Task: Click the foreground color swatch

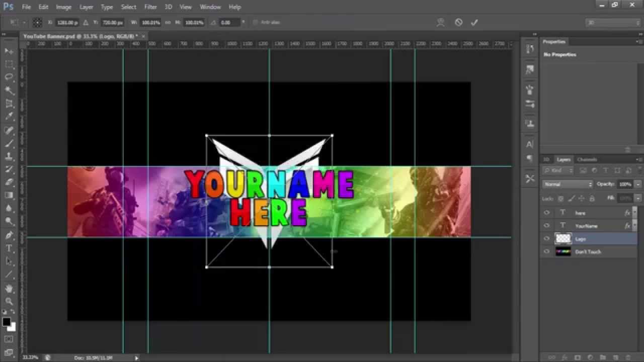Action: (7, 322)
